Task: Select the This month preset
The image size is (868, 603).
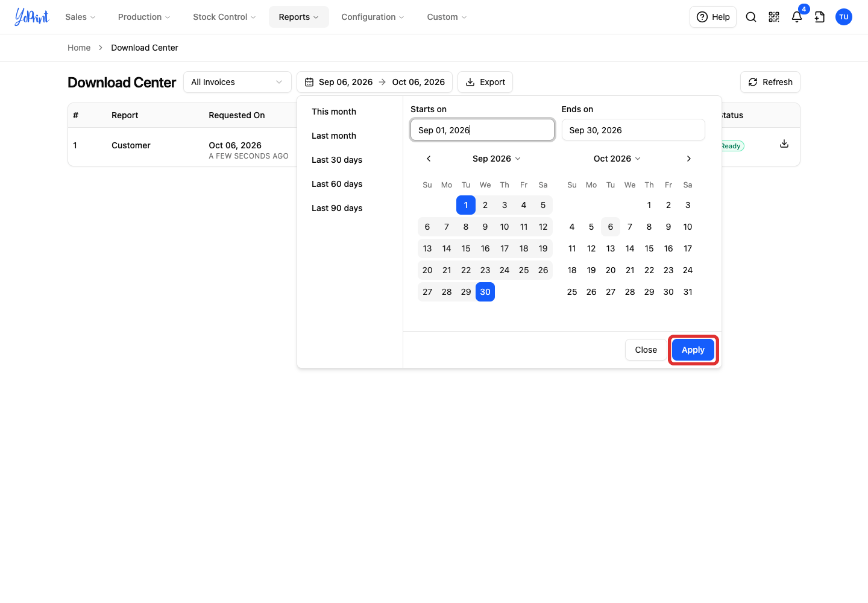Action: click(334, 112)
